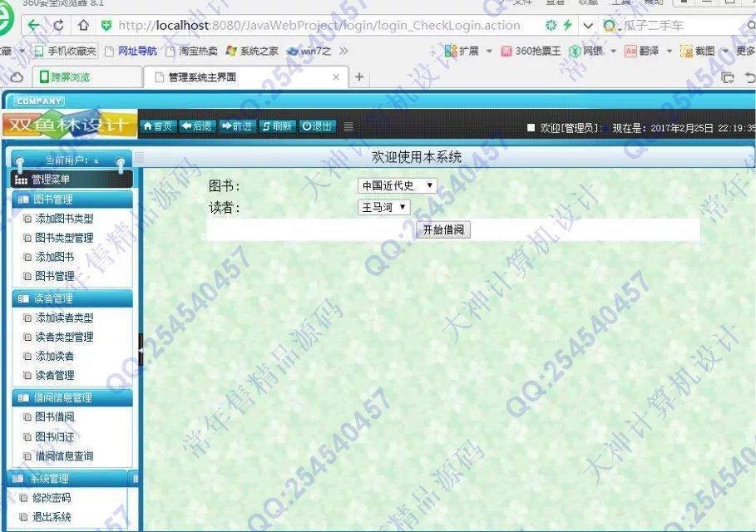Open 图书类型管理 menu item
The height and width of the screenshot is (532, 756).
click(64, 238)
